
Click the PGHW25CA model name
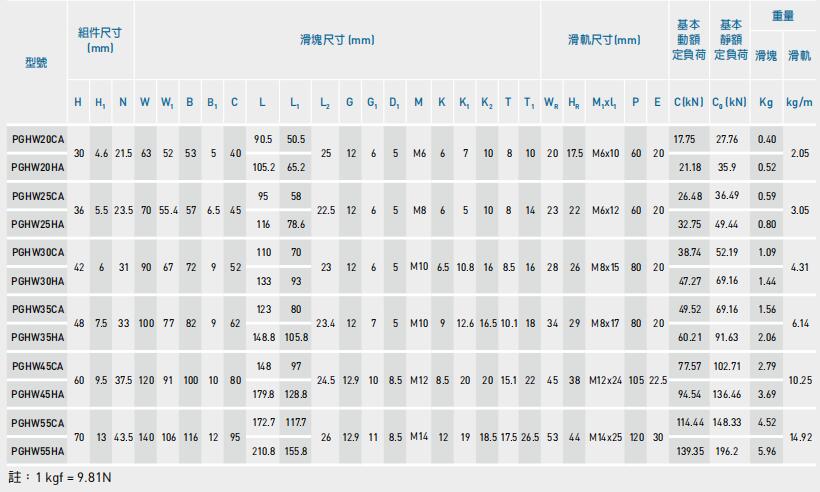coord(37,195)
